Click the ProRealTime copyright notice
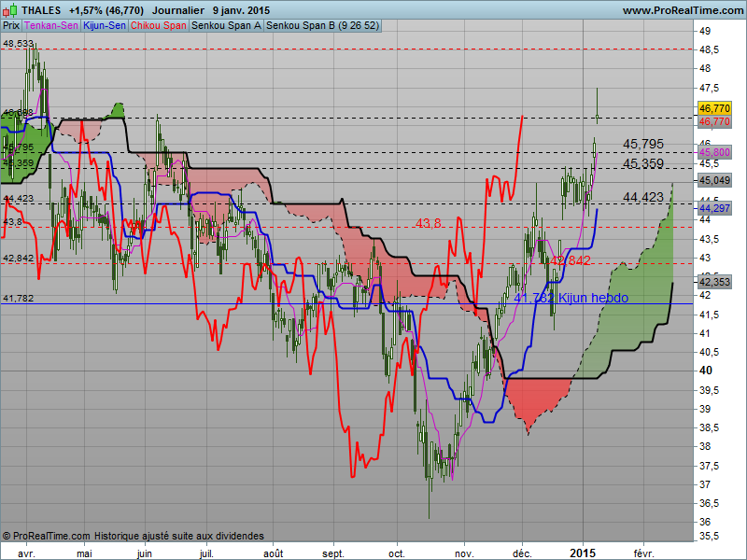The width and height of the screenshot is (747, 560). click(x=133, y=536)
